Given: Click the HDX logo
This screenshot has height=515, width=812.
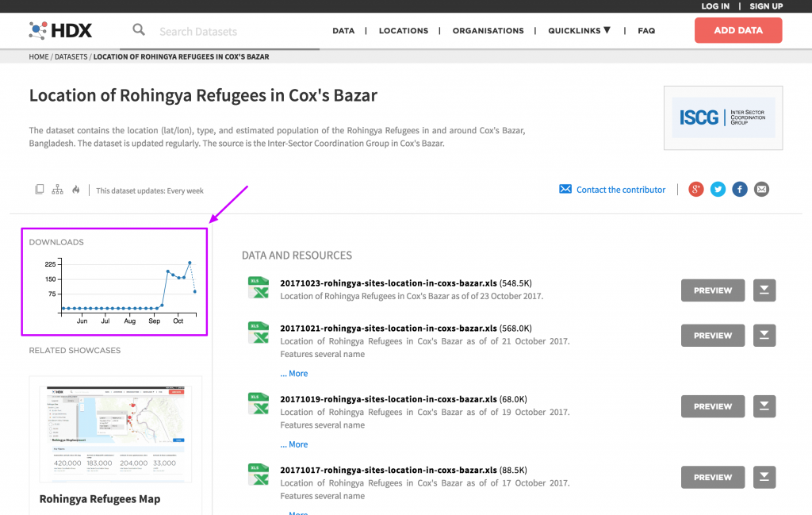Looking at the screenshot, I should point(61,31).
